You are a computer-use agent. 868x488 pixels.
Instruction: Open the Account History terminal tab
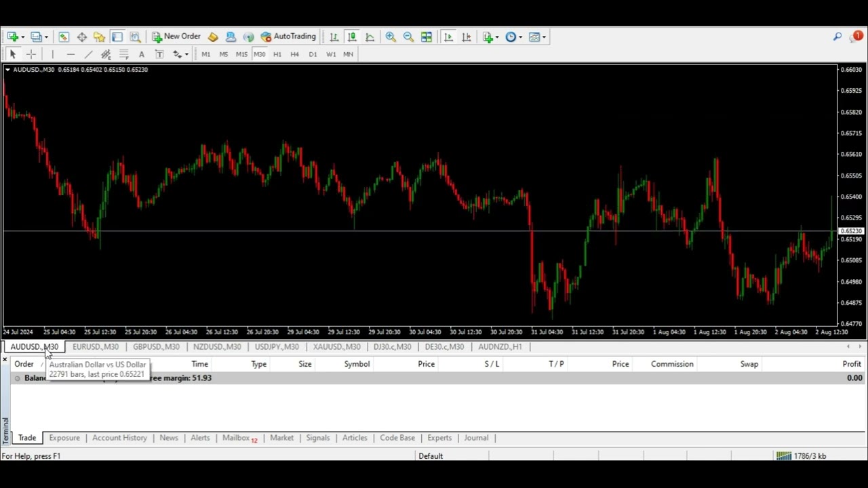point(119,438)
